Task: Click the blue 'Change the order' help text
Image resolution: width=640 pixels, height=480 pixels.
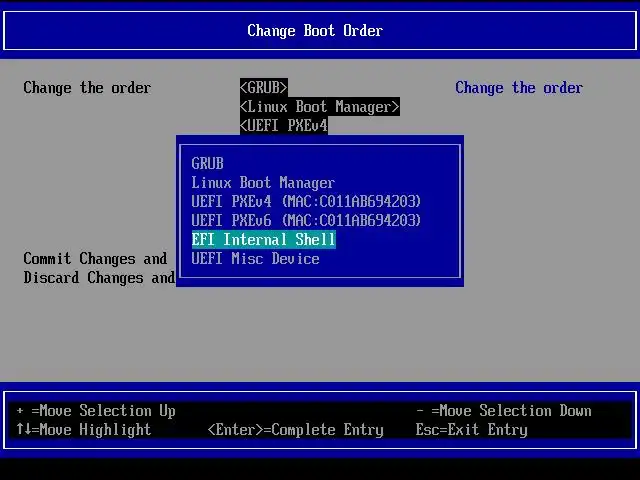Action: [x=519, y=88]
